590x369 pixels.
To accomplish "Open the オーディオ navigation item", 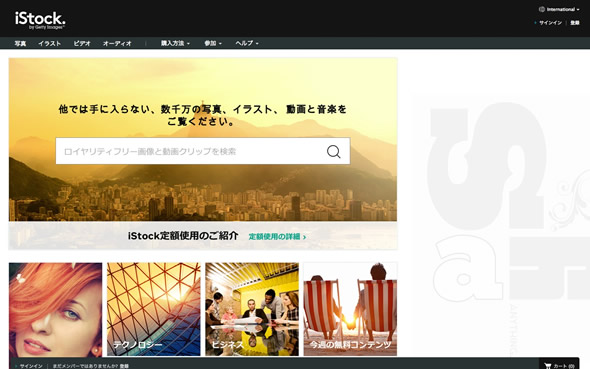I will pyautogui.click(x=117, y=43).
